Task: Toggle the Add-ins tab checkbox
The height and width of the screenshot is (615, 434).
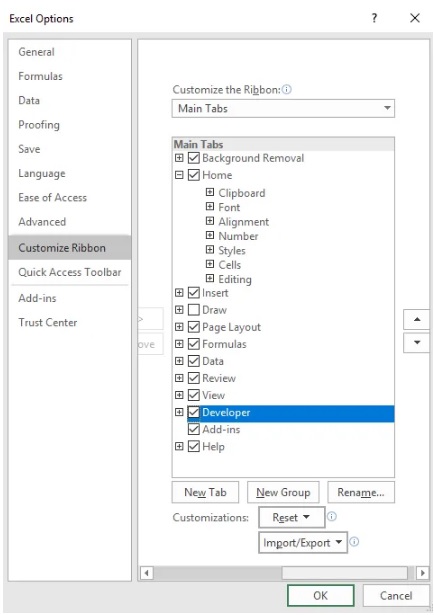Action: click(194, 429)
